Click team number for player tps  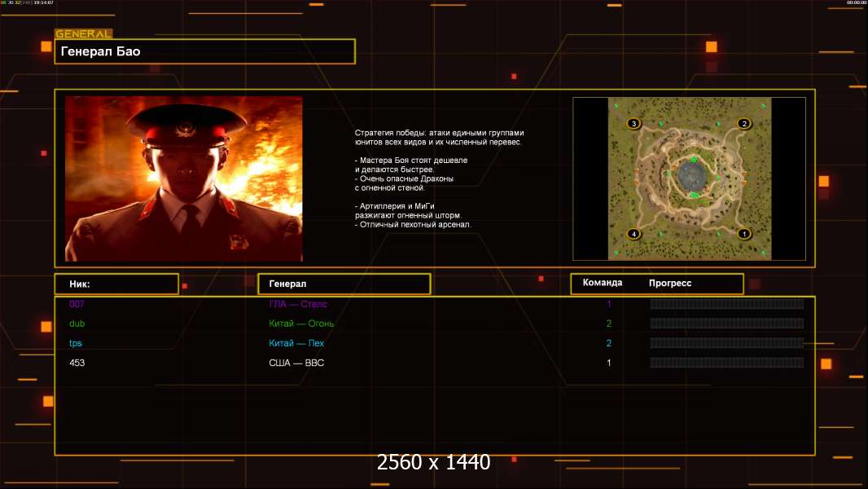pos(609,343)
